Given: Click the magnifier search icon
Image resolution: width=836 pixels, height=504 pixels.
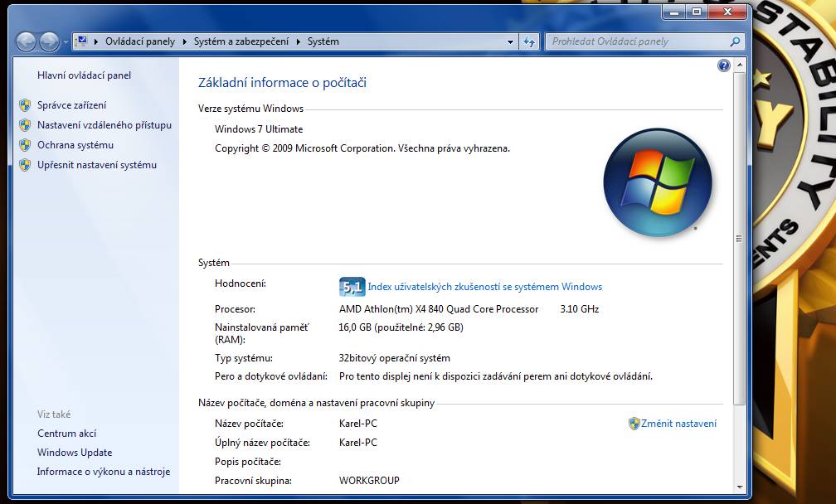Looking at the screenshot, I should coord(736,41).
